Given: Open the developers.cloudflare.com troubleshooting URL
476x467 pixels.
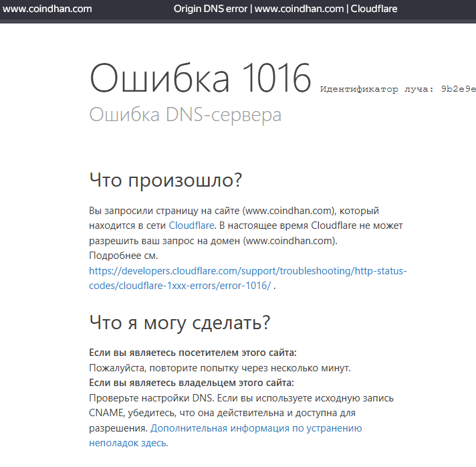Looking at the screenshot, I should 247,271.
